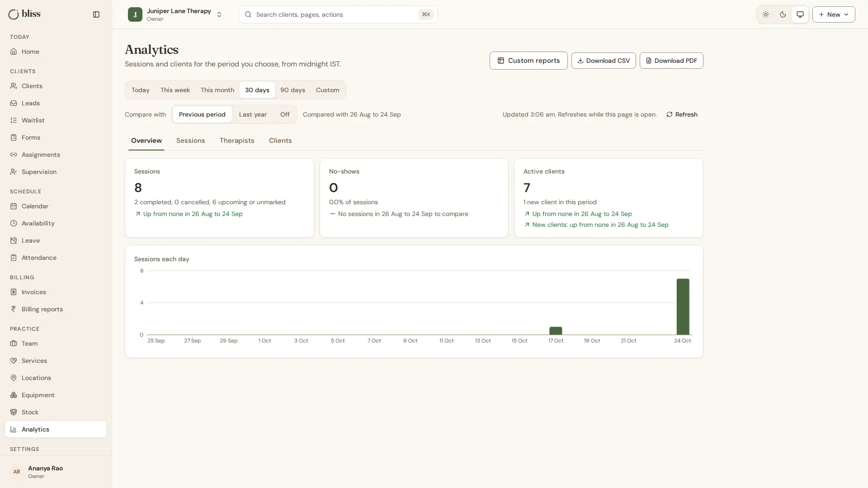The width and height of the screenshot is (868, 488).
Task: Switch to Therapists tab
Action: pos(237,141)
